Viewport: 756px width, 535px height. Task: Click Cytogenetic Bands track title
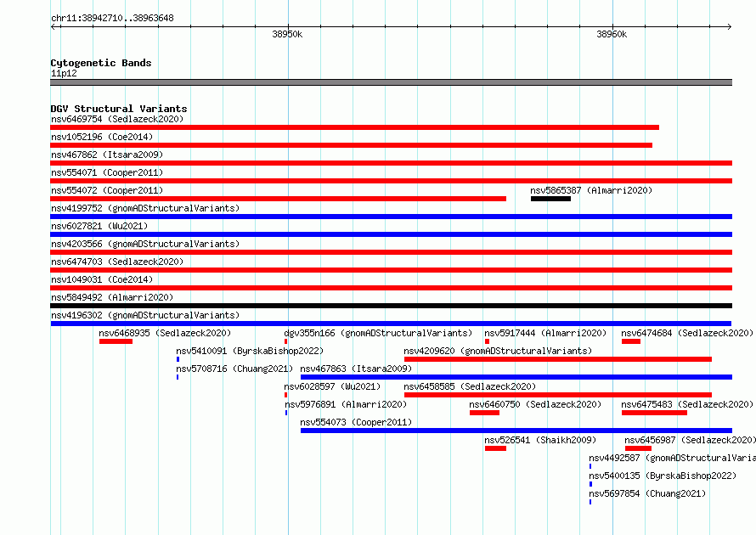click(101, 63)
